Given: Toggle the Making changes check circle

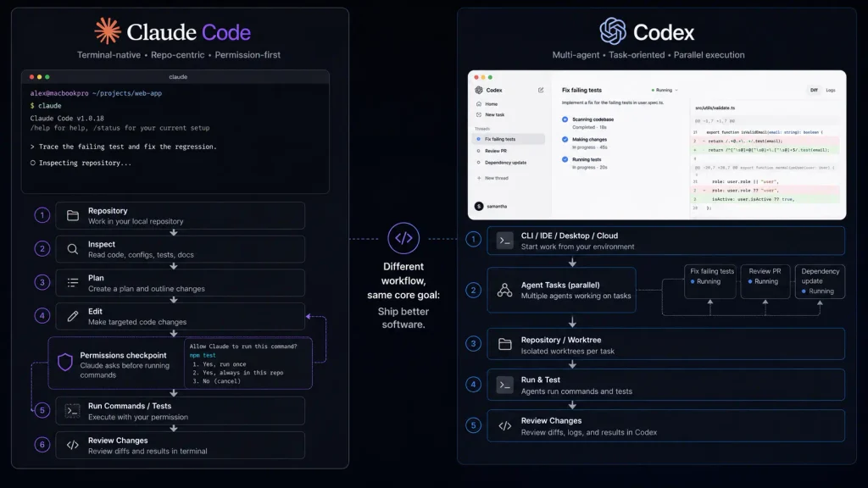Looking at the screenshot, I should [x=565, y=140].
